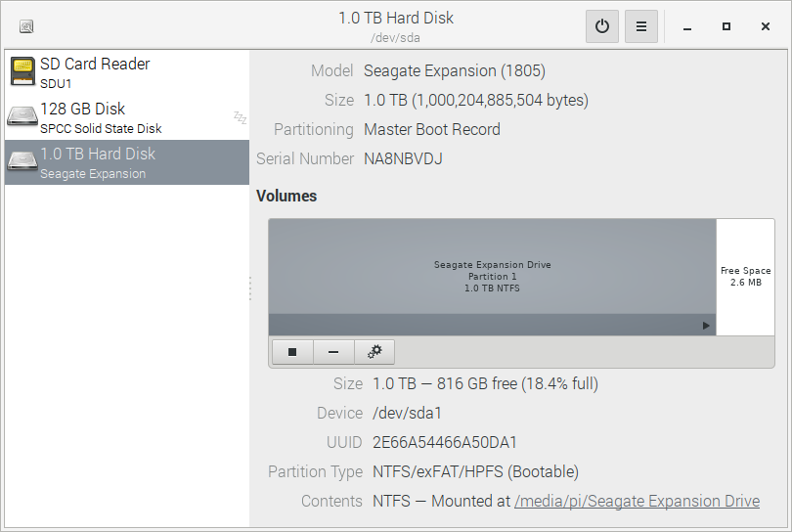Screen dimensions: 792x532
Task: Click the Seagate Expansion (1805) model text
Action: [455, 70]
